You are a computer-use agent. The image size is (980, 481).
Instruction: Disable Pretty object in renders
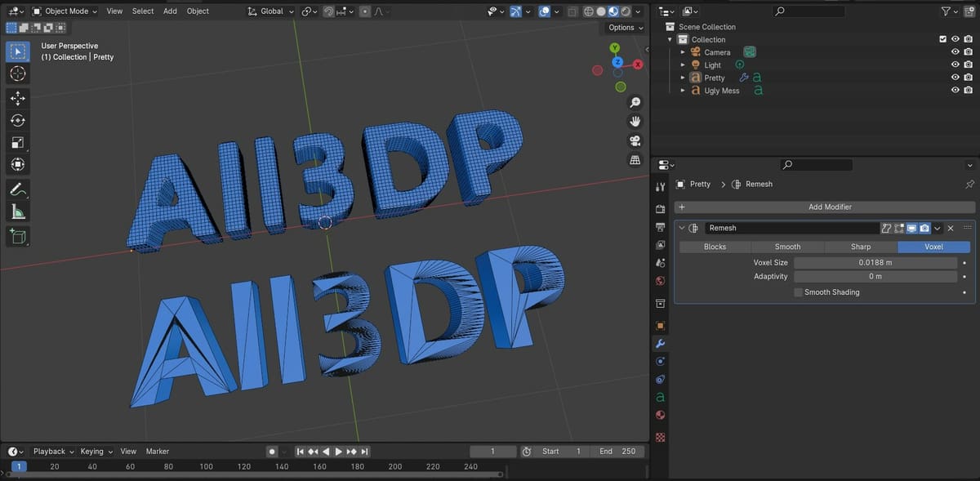pyautogui.click(x=968, y=78)
